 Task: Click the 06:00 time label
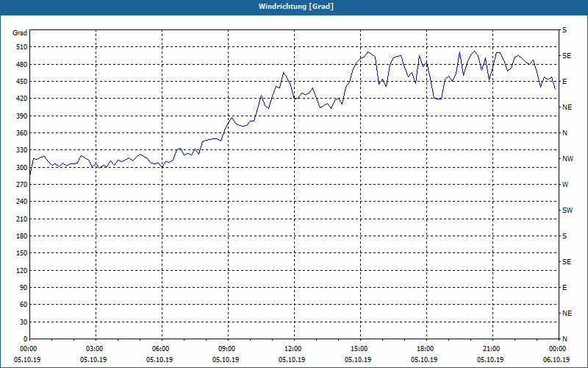pyautogui.click(x=159, y=348)
